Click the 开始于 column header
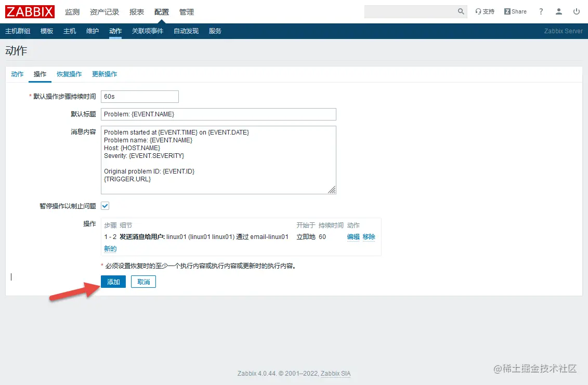Screen dimensions: 588x385 306,225
